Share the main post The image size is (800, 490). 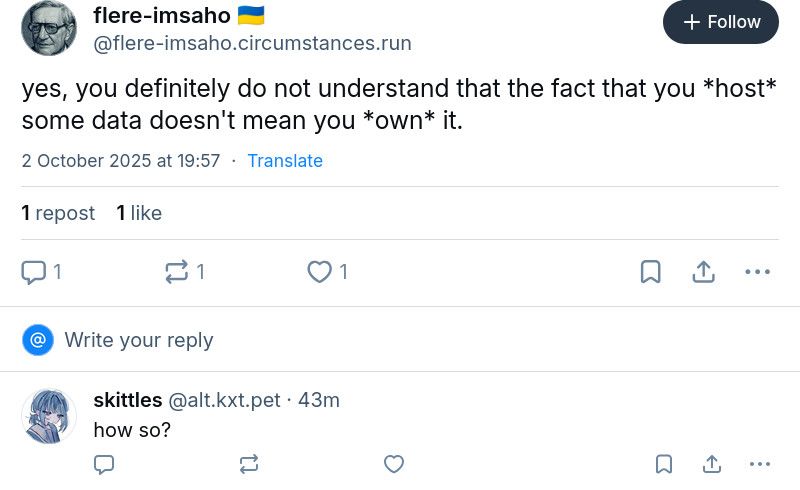pos(703,272)
